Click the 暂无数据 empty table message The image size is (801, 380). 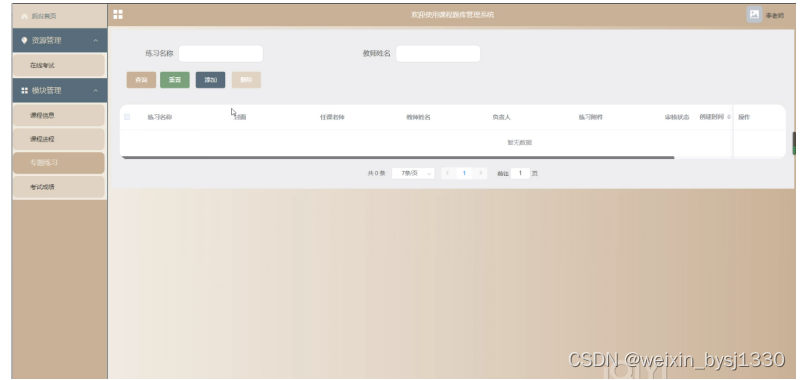point(520,142)
